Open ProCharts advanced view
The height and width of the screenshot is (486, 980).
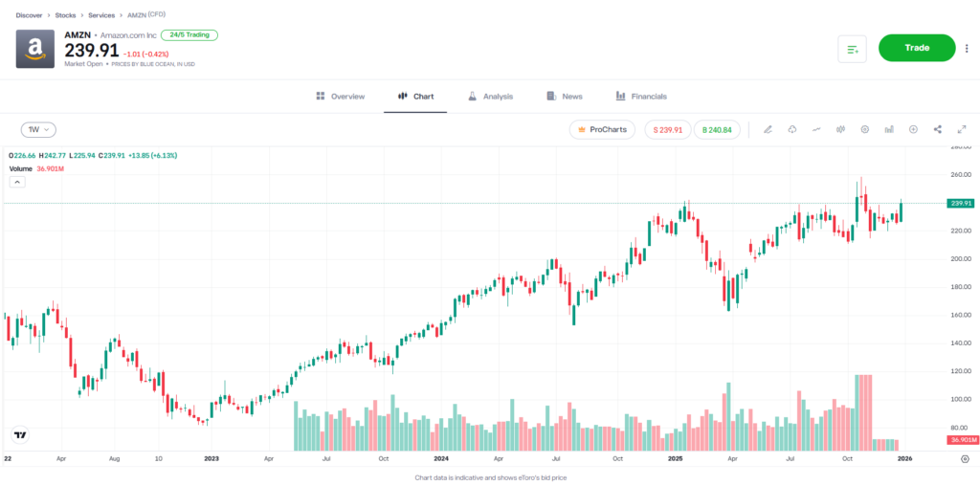click(x=602, y=129)
